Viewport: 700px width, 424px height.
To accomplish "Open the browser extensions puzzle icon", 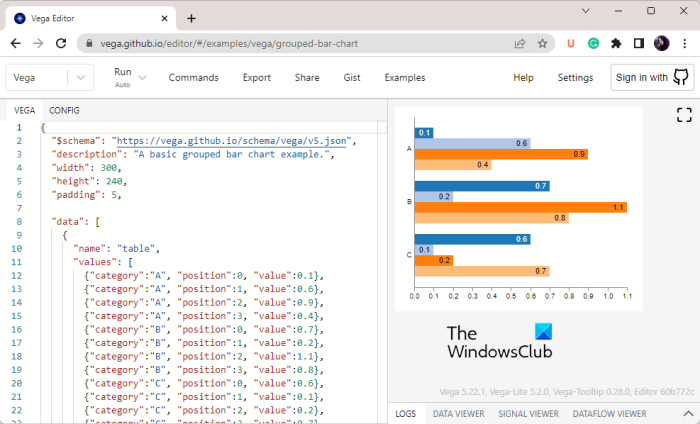I will tap(616, 44).
